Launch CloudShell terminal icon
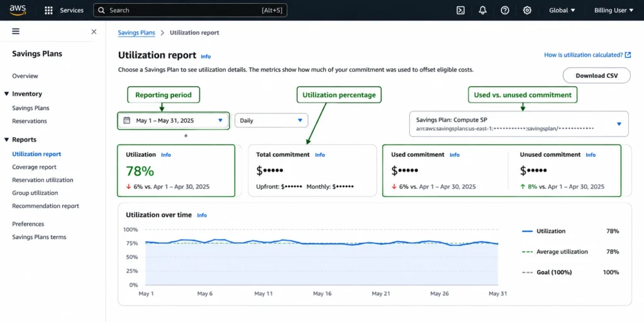Screen dimensions: 644x322 click(x=461, y=10)
